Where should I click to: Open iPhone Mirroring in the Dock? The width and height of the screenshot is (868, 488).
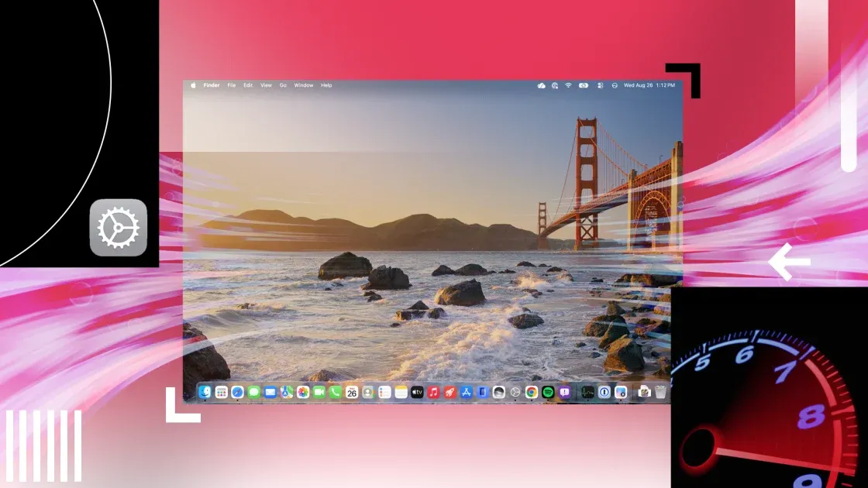tap(482, 392)
